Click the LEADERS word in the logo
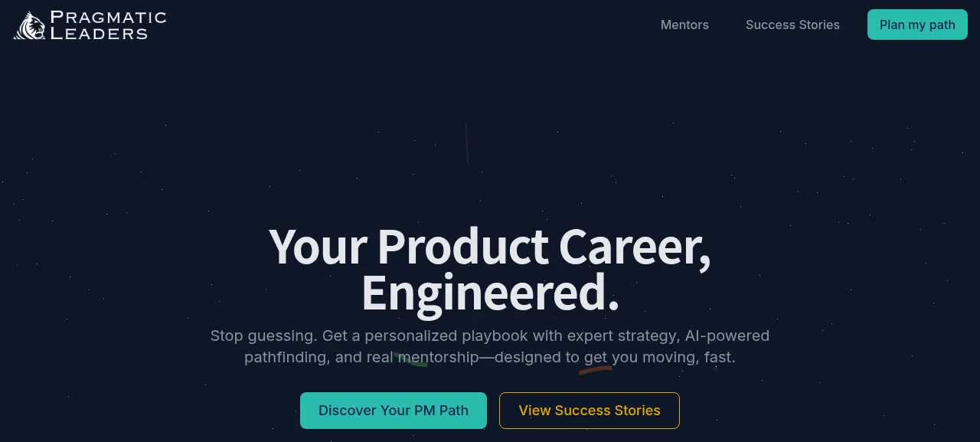This screenshot has height=442, width=980. pyautogui.click(x=99, y=33)
